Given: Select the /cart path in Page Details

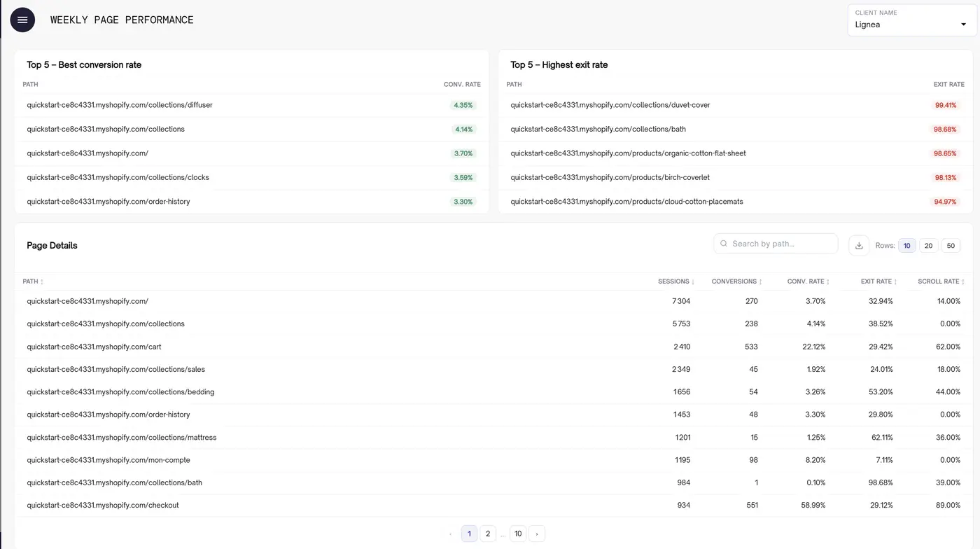Looking at the screenshot, I should pos(94,347).
